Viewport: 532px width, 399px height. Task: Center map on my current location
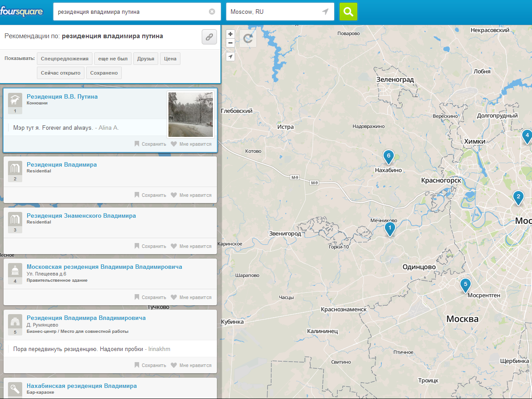point(230,56)
